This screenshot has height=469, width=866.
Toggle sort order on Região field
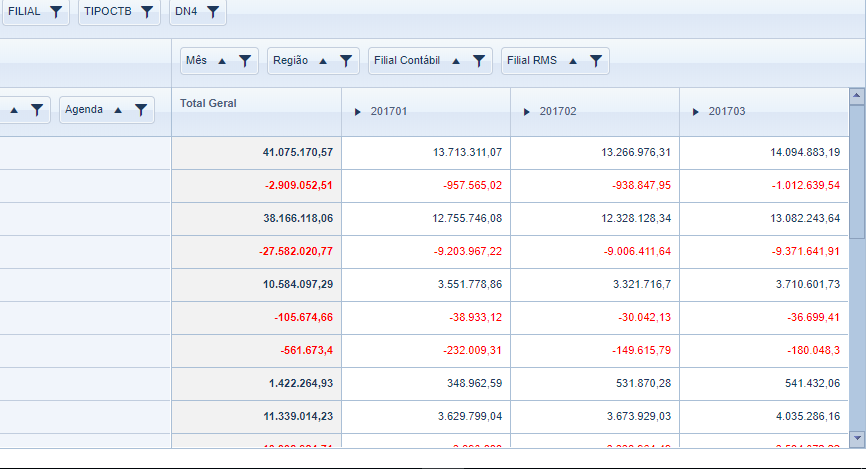pyautogui.click(x=323, y=61)
